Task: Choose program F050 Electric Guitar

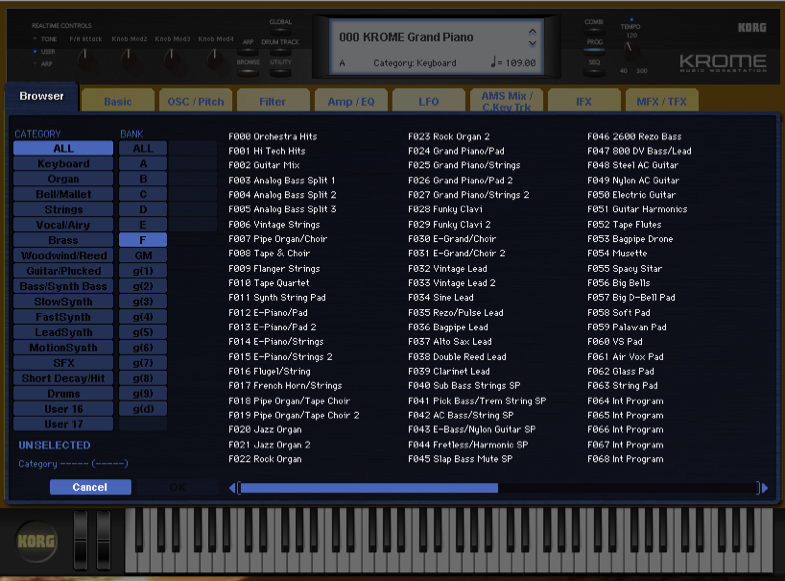Action: click(631, 195)
